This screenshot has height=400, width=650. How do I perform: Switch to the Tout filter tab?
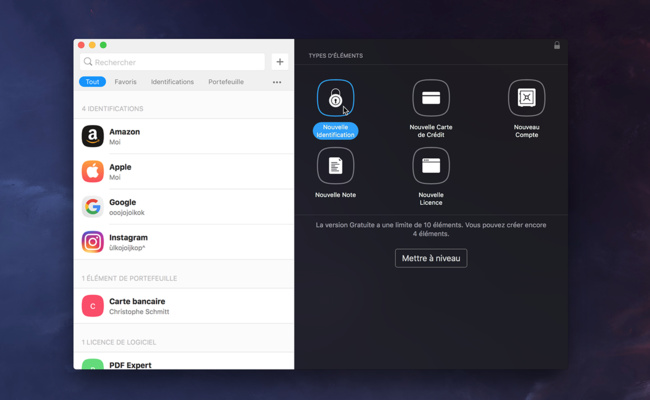tap(92, 82)
